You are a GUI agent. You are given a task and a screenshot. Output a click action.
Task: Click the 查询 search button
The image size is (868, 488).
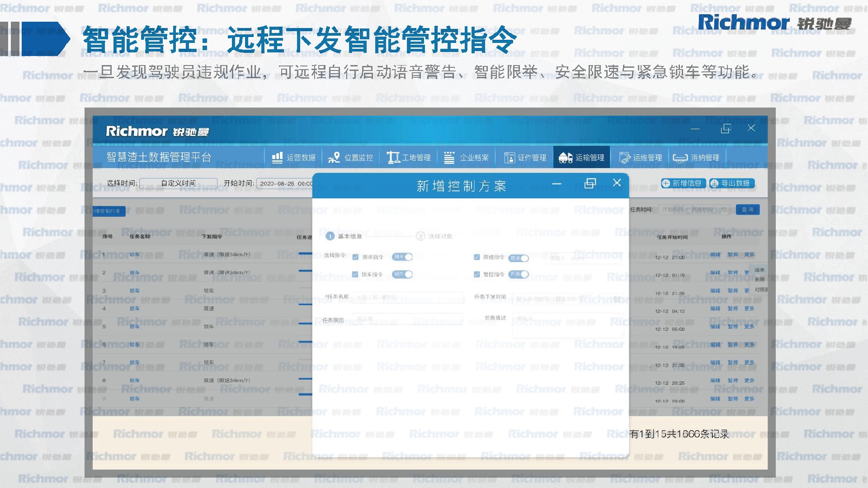pos(748,210)
